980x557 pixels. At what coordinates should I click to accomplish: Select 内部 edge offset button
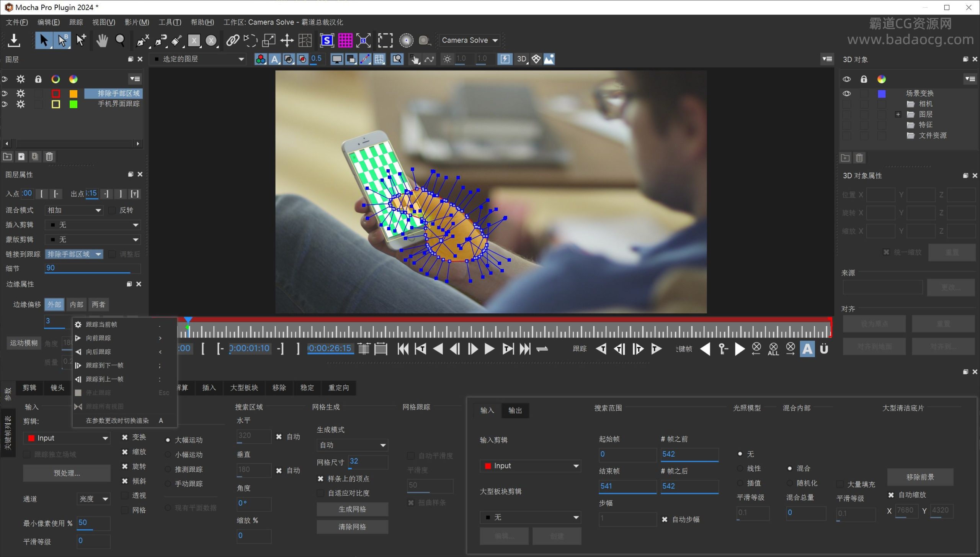coord(77,305)
